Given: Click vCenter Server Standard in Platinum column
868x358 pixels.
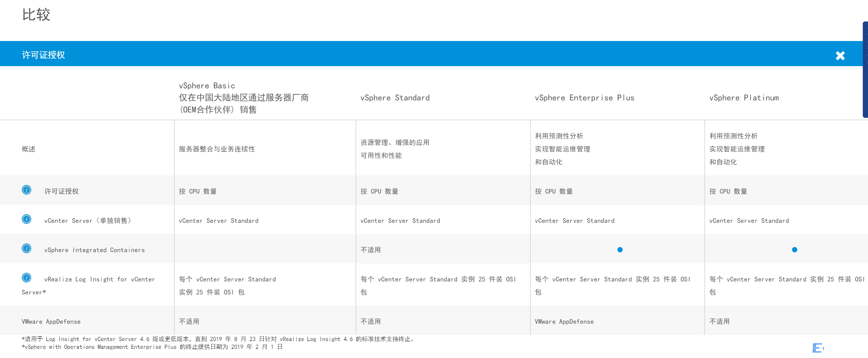Looking at the screenshot, I should click(749, 220).
